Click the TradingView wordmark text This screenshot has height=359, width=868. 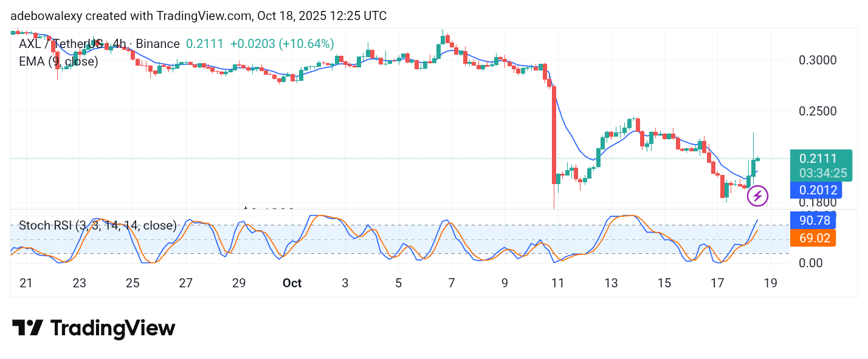click(112, 329)
